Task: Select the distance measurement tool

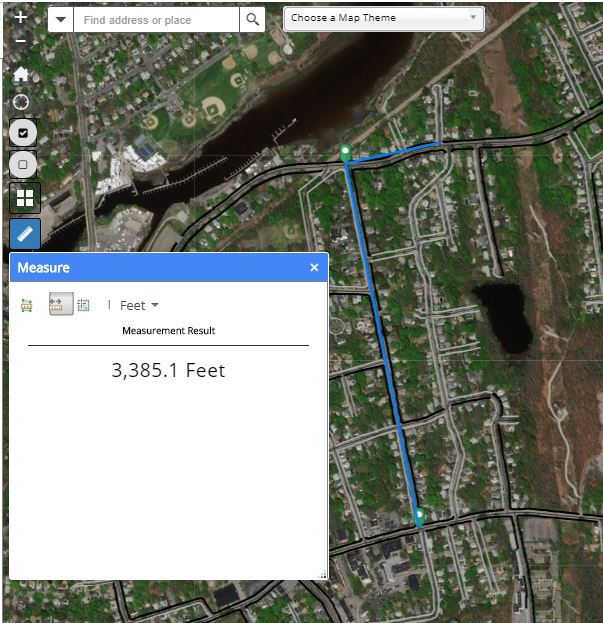Action: (60, 305)
